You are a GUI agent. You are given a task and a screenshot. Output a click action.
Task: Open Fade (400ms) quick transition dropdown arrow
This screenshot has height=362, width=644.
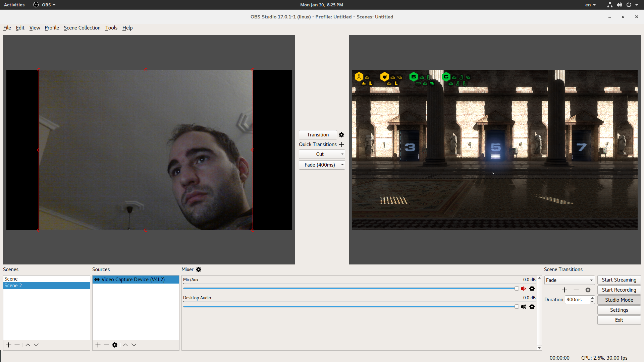(342, 165)
